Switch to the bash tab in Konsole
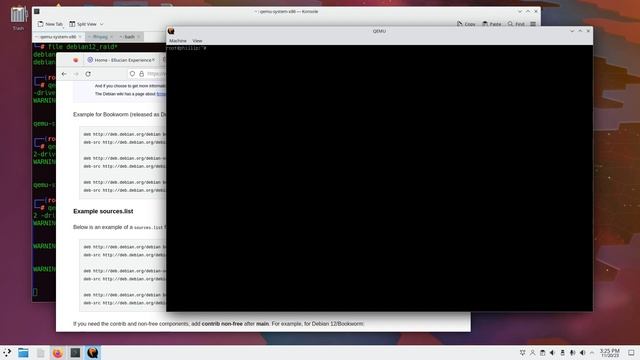The image size is (640, 360). point(129,37)
